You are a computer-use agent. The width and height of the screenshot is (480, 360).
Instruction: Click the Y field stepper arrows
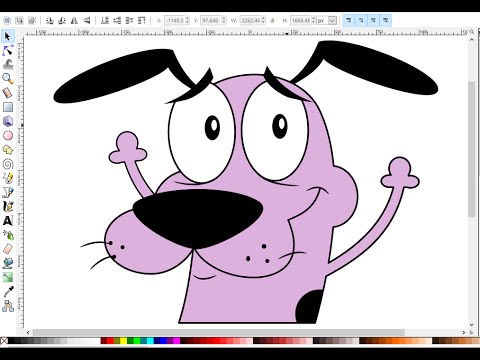tap(224, 21)
